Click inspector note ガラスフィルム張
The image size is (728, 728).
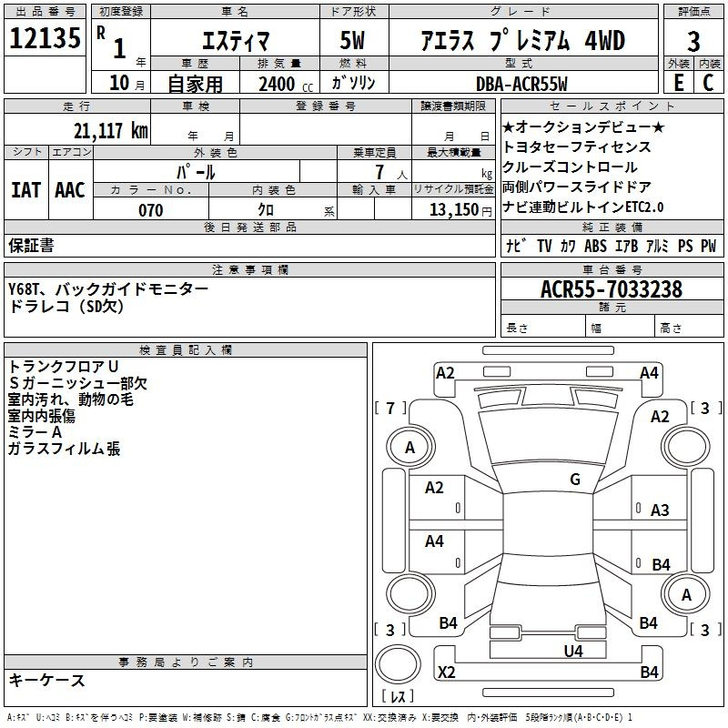coord(64,449)
